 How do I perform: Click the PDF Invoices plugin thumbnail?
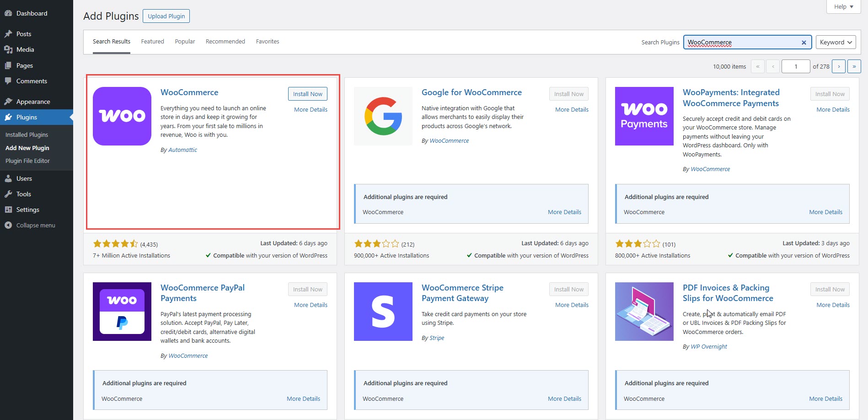644,312
